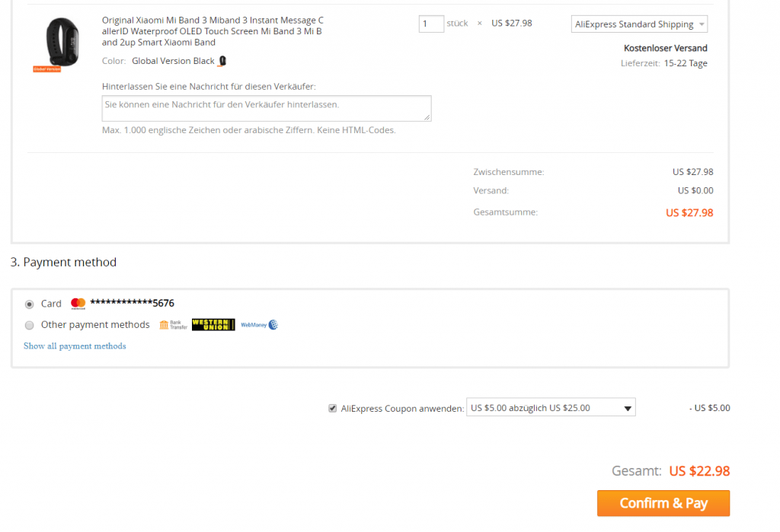The width and height of the screenshot is (780, 532).
Task: Click the Mastercard logo icon
Action: pos(78,304)
